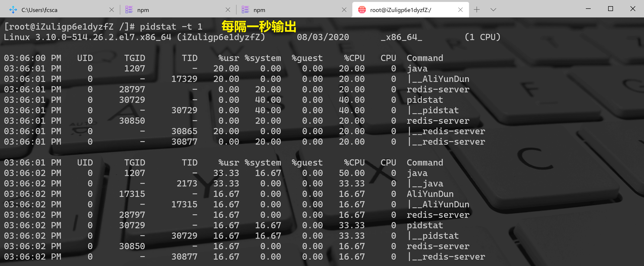The width and height of the screenshot is (644, 266).
Task: Click the blue icon on the C:\Users tab
Action: click(13, 10)
